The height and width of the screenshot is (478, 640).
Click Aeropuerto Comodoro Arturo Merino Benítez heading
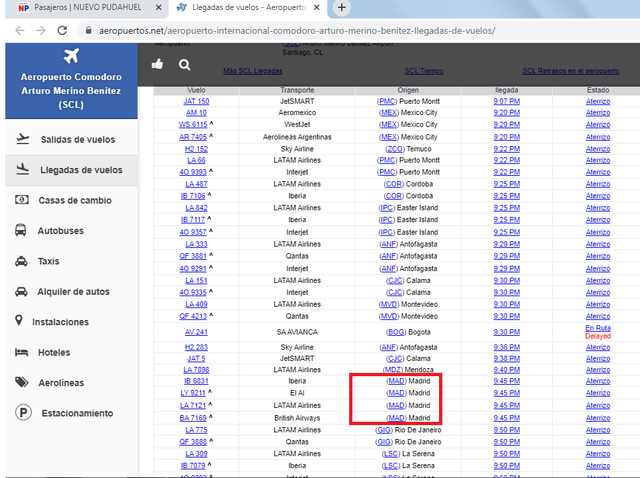71,91
